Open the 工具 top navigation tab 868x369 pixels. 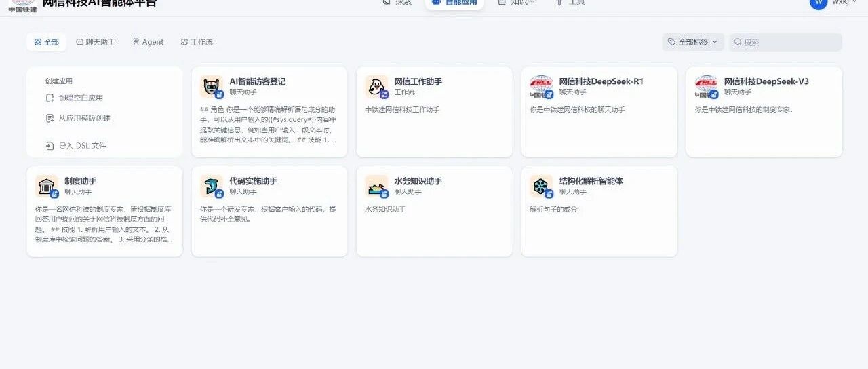coord(570,3)
